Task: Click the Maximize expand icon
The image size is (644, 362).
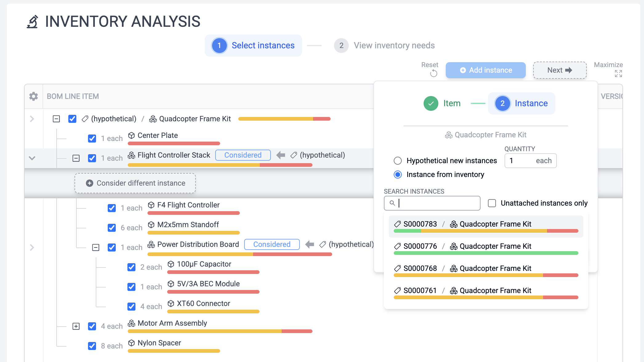Action: (x=618, y=74)
